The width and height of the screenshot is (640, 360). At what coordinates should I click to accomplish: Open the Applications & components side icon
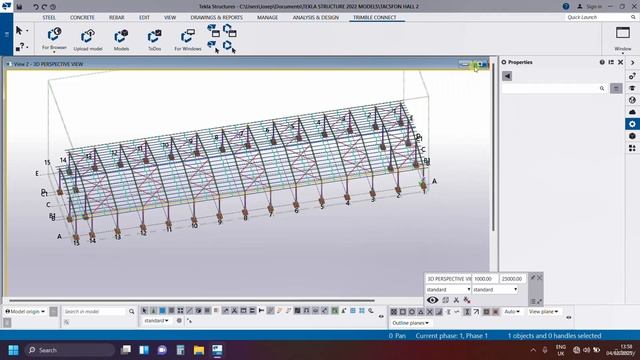[x=632, y=148]
